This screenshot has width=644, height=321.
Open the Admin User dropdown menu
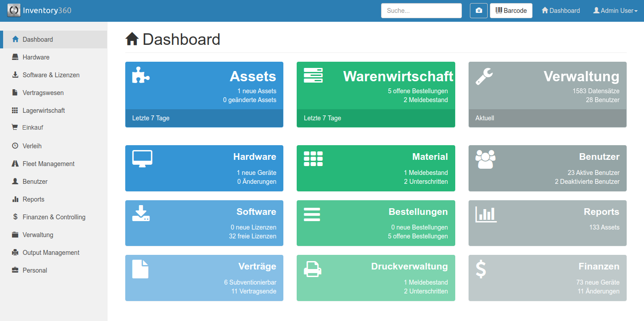point(615,11)
